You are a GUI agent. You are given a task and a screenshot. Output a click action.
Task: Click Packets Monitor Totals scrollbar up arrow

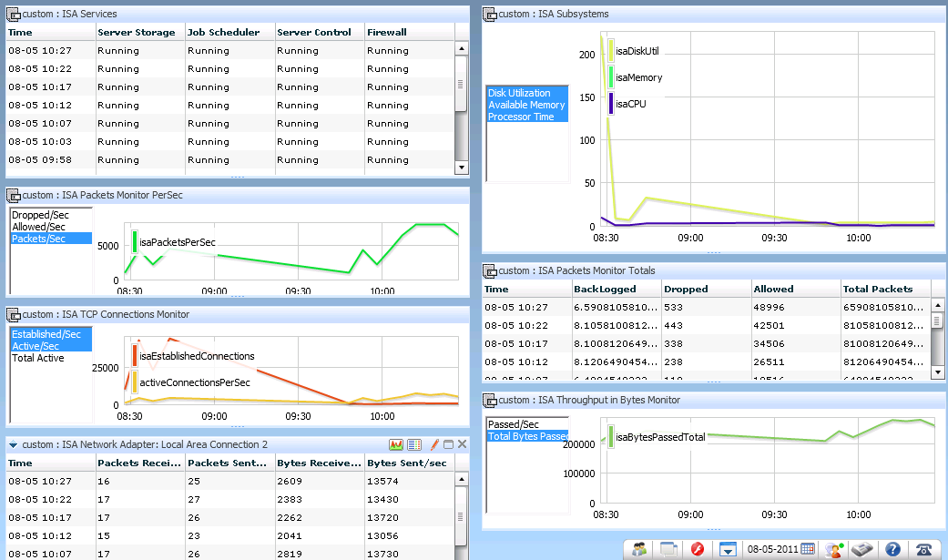pos(938,305)
